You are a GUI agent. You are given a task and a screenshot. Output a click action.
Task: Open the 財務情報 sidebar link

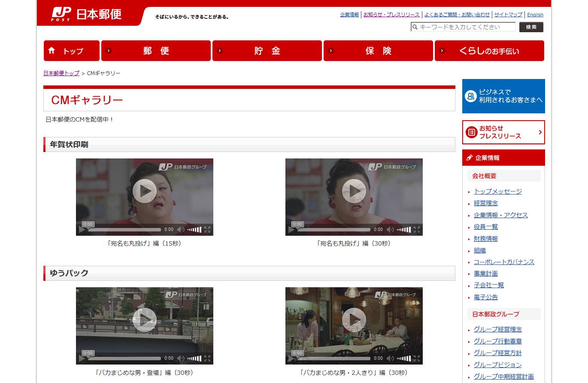click(486, 239)
